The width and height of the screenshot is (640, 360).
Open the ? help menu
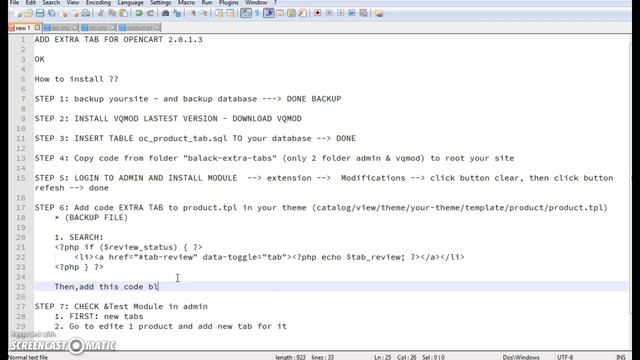tap(275, 2)
